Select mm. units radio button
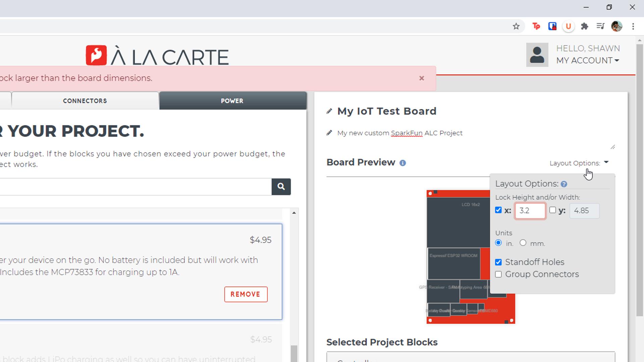 pyautogui.click(x=523, y=243)
